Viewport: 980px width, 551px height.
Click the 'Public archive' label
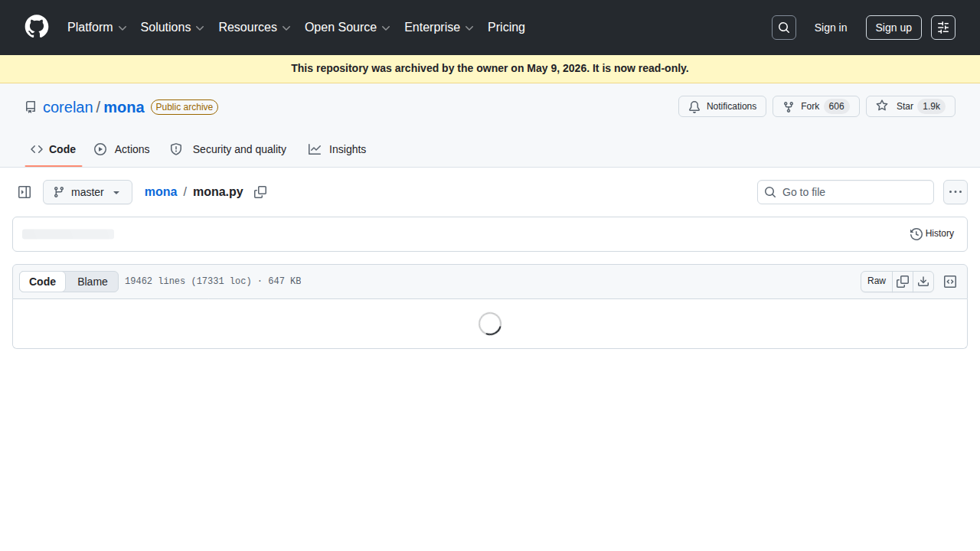185,107
